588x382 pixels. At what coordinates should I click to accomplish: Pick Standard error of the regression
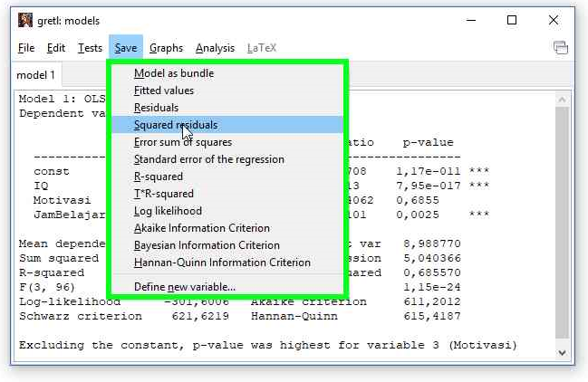[208, 159]
